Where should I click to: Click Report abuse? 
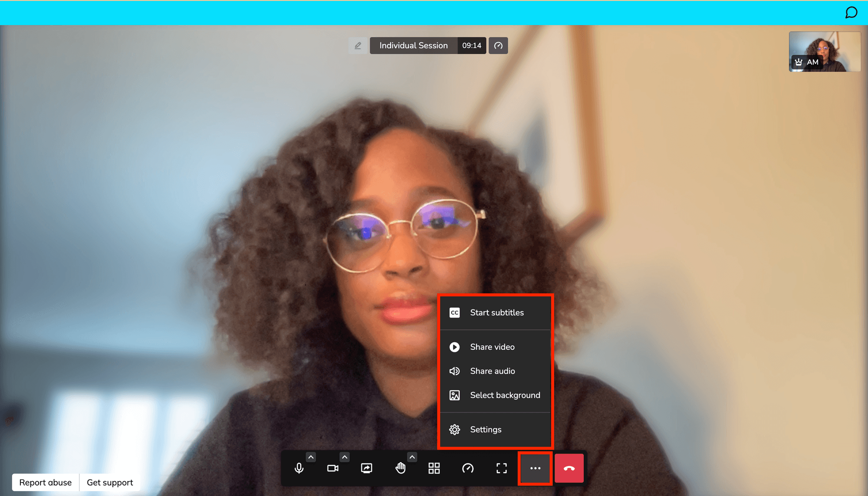46,483
